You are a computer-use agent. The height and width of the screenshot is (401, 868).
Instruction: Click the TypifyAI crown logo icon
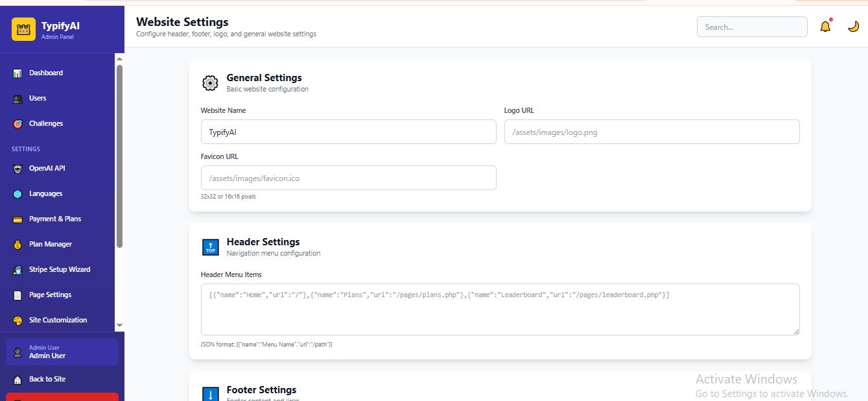click(x=23, y=29)
